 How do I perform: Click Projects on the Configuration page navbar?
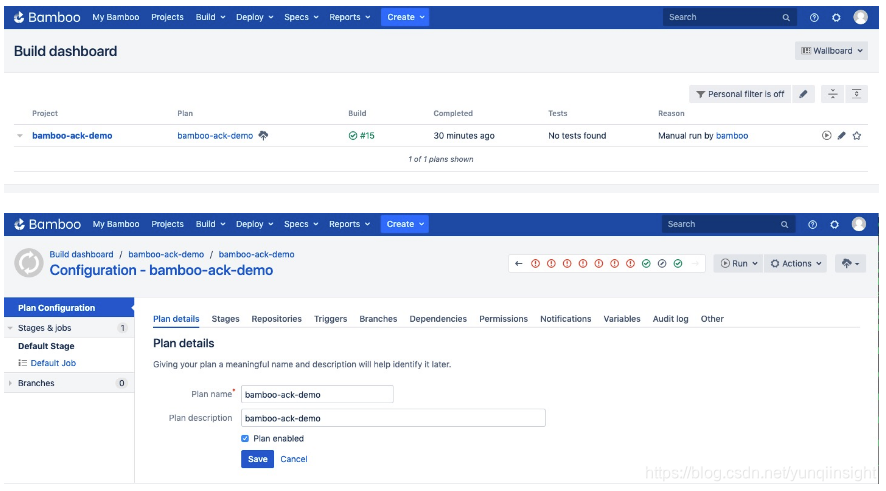167,224
